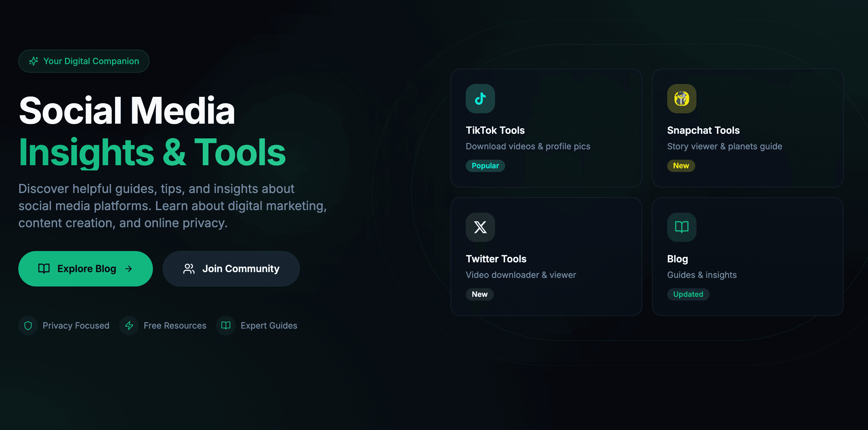
Task: Click the shield icon beside Privacy Focused
Action: 28,326
